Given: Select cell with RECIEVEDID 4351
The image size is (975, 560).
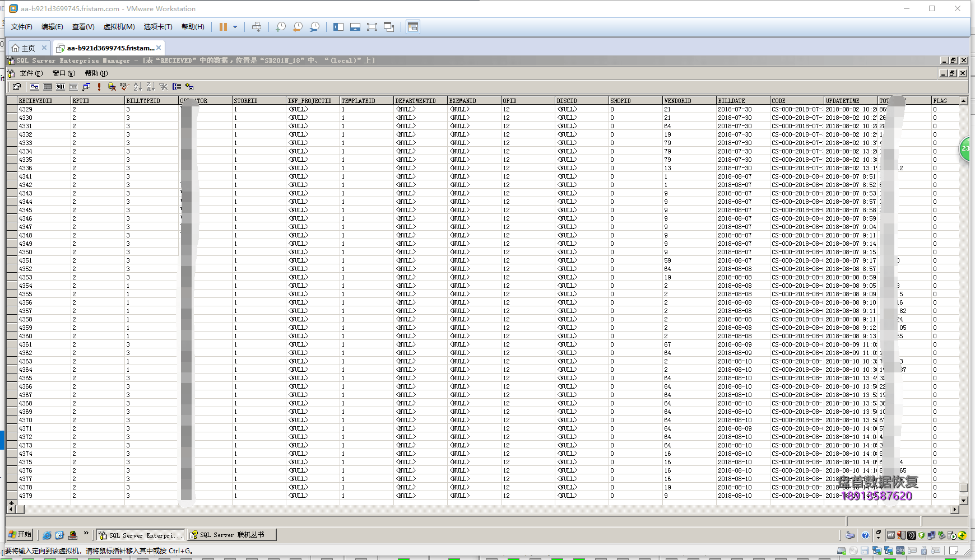Looking at the screenshot, I should click(x=44, y=260).
